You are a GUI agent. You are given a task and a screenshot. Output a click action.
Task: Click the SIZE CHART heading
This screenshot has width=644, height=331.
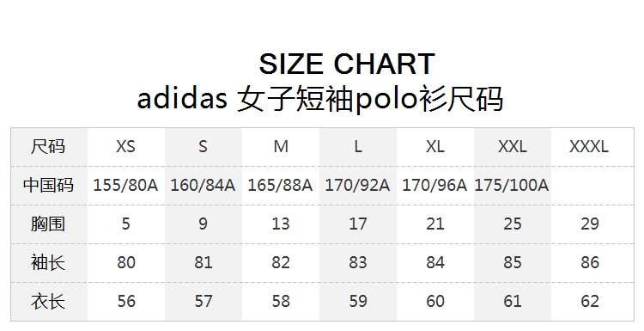pyautogui.click(x=347, y=64)
